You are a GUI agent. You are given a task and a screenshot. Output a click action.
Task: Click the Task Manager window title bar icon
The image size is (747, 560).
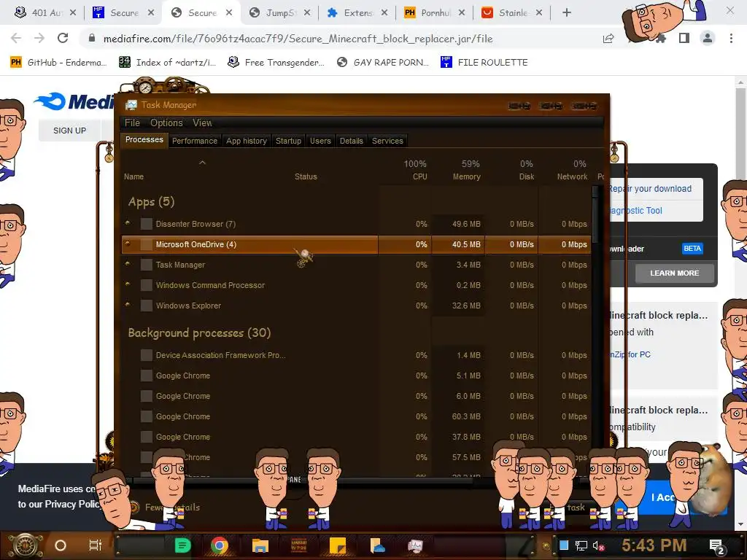131,105
